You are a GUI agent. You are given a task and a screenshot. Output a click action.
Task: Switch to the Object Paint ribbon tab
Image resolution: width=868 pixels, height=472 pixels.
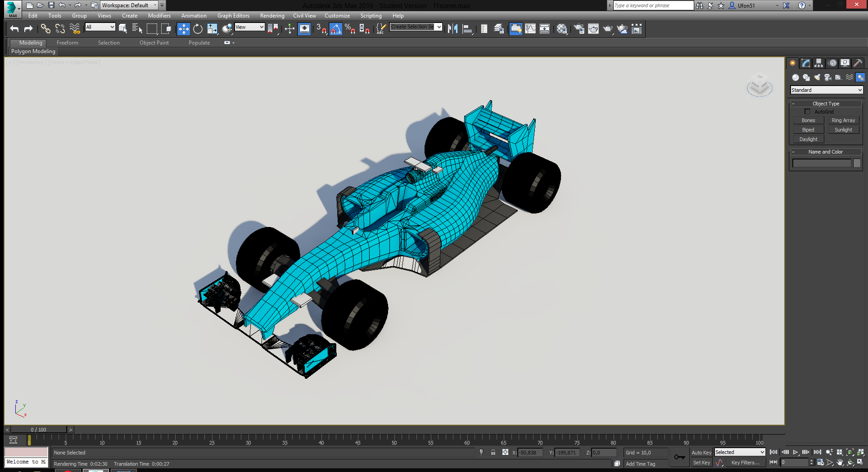(154, 43)
